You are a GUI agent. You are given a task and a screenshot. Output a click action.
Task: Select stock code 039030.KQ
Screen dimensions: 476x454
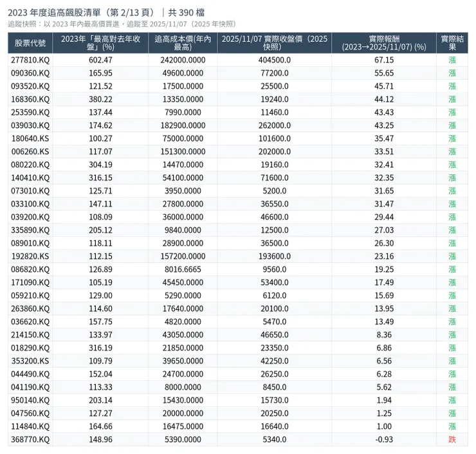point(30,125)
